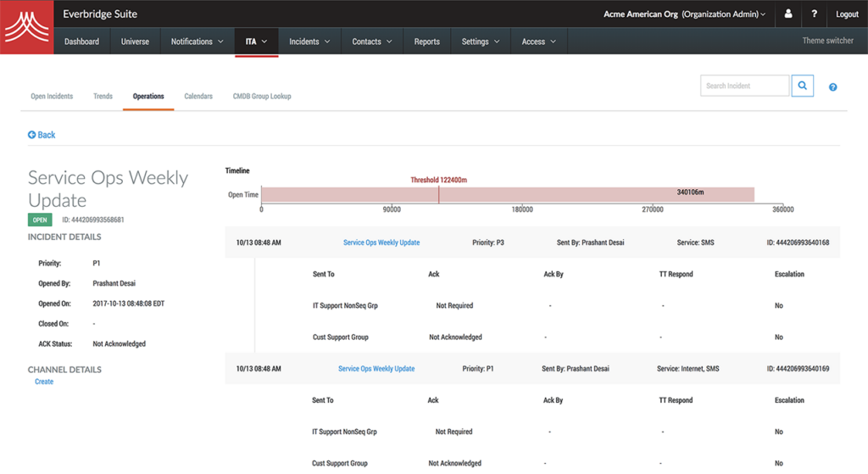Open the blue help question icon
The height and width of the screenshot is (474, 868).
[832, 87]
